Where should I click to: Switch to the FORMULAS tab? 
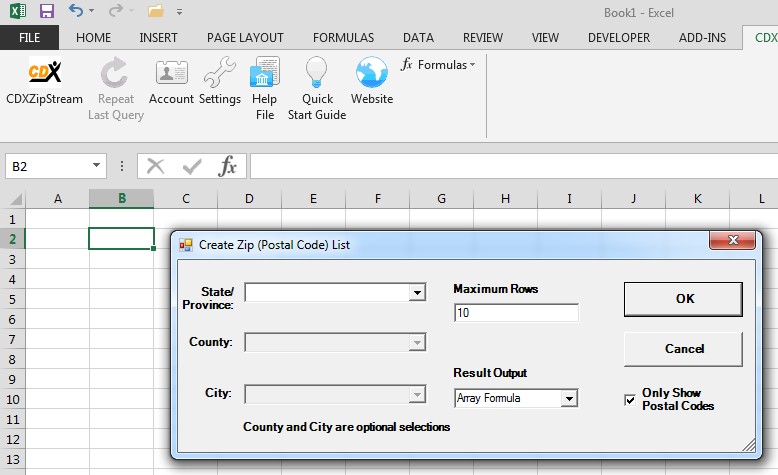[x=343, y=38]
